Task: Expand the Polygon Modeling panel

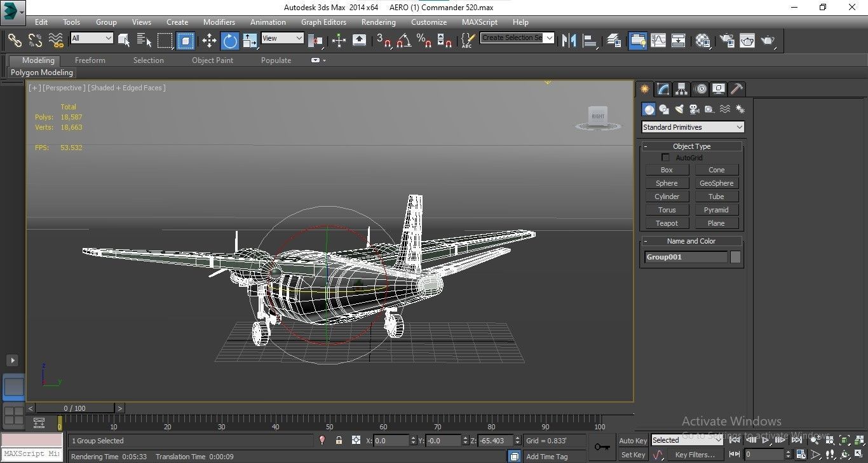Action: coord(42,73)
